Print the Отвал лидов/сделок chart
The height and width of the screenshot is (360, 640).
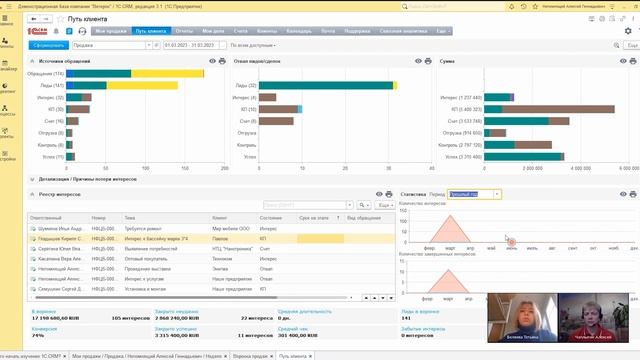click(428, 61)
